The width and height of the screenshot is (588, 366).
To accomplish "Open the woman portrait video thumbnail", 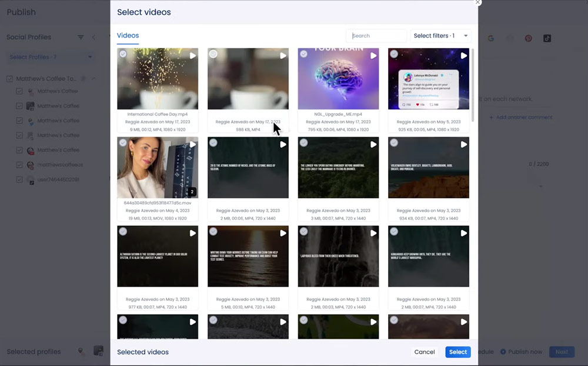I will point(158,168).
